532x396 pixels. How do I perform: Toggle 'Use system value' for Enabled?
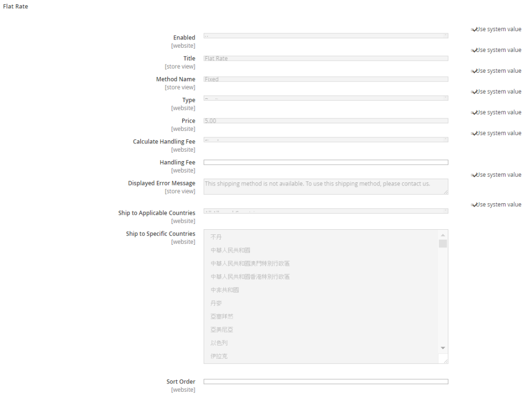coord(474,30)
